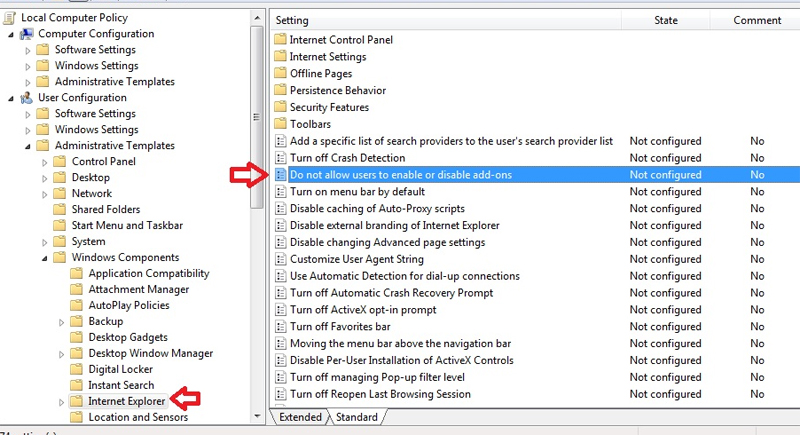Select the System node in the tree
Screen dimensions: 800x435
coord(88,241)
